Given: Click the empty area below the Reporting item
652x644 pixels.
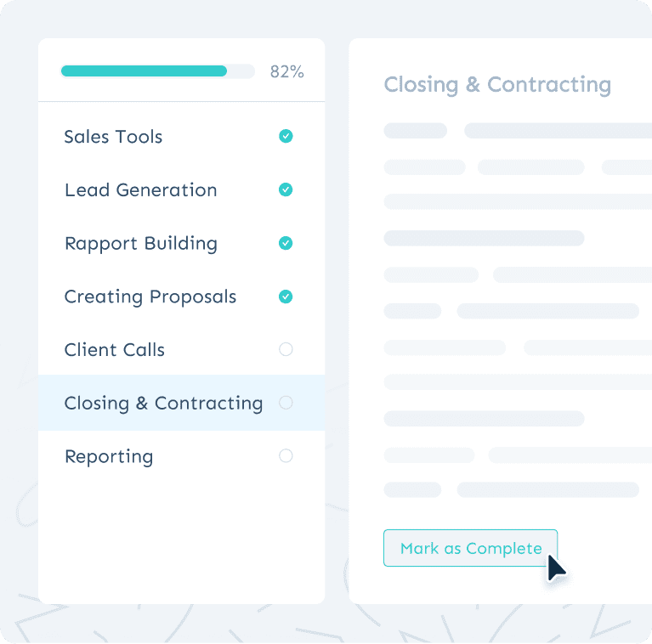Looking at the screenshot, I should (x=181, y=535).
